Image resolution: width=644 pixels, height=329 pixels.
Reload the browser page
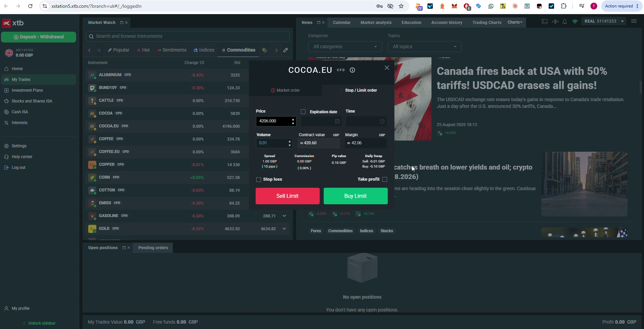(x=30, y=6)
